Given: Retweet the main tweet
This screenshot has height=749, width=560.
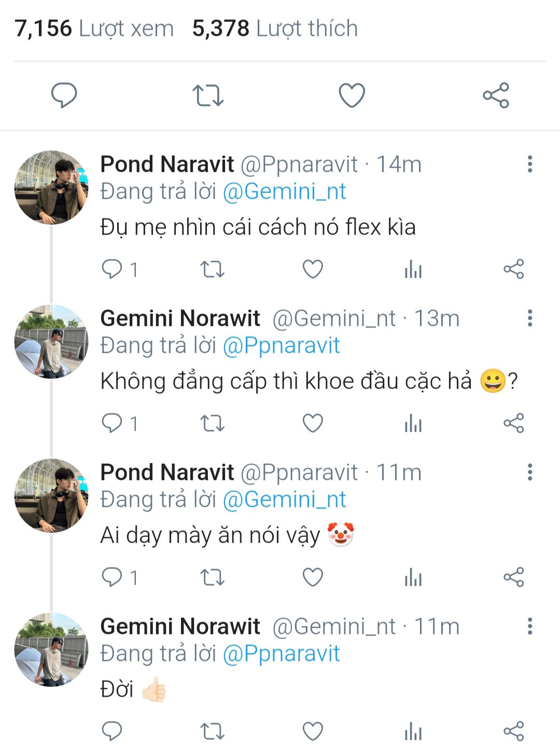Looking at the screenshot, I should pos(208,95).
